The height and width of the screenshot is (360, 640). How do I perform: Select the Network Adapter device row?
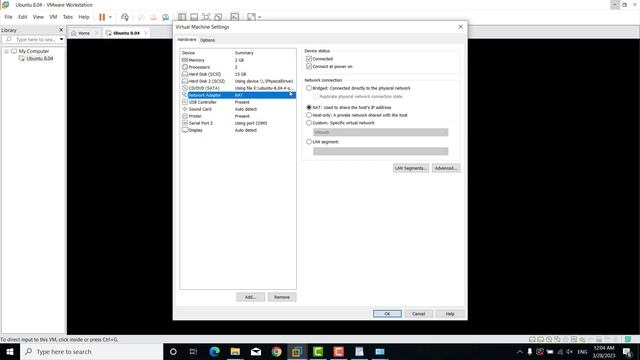click(x=238, y=95)
